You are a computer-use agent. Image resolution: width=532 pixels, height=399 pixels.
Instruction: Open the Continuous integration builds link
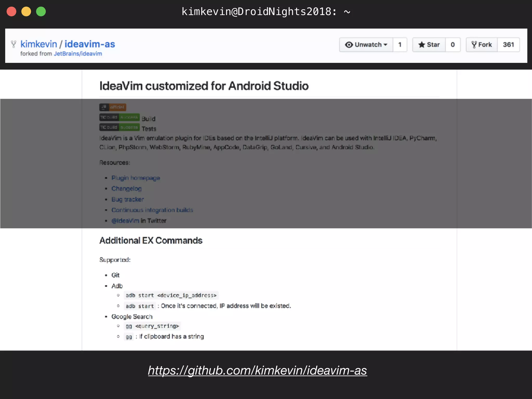[152, 210]
